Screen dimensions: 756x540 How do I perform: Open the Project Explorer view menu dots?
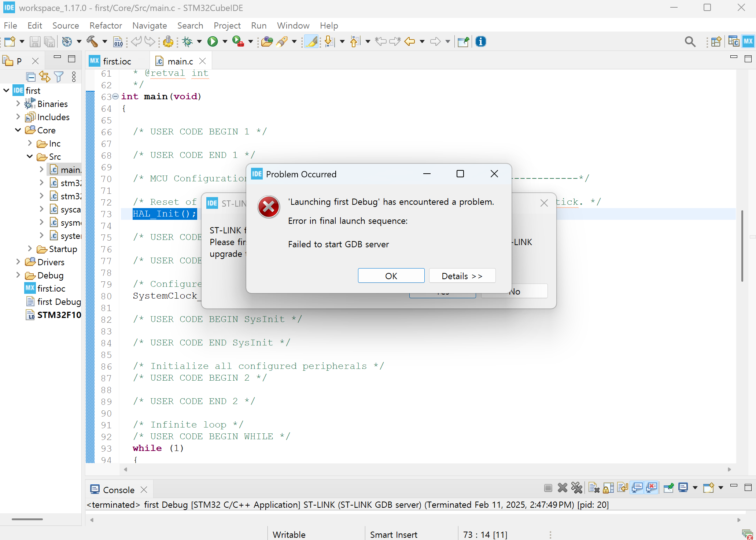pyautogui.click(x=74, y=77)
